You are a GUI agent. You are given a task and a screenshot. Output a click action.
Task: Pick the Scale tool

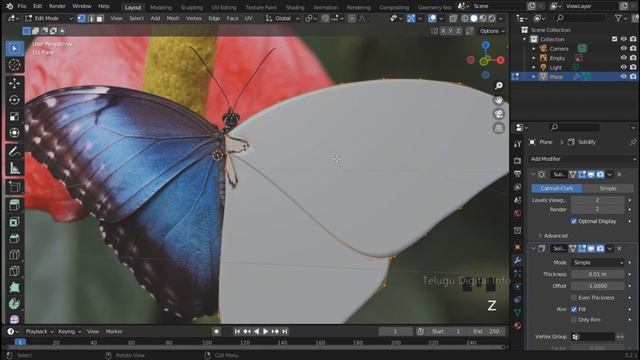(15, 117)
